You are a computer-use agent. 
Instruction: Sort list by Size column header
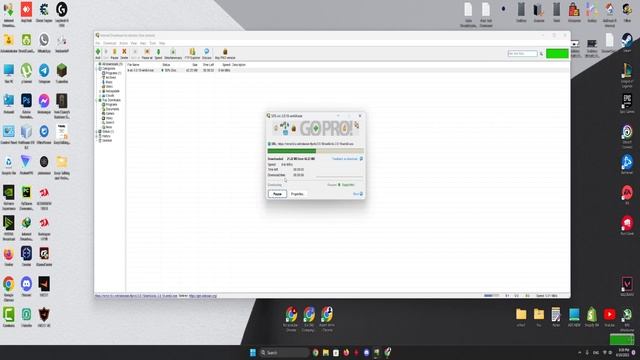(195, 64)
